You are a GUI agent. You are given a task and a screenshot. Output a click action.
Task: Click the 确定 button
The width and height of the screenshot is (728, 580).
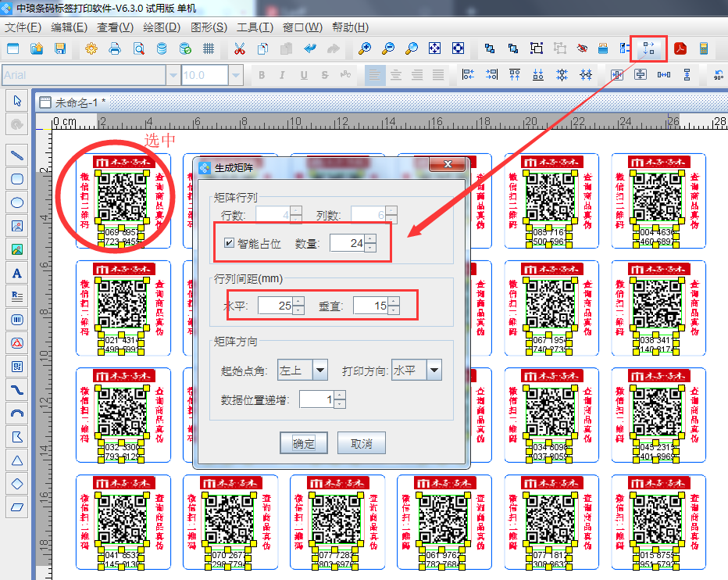303,443
